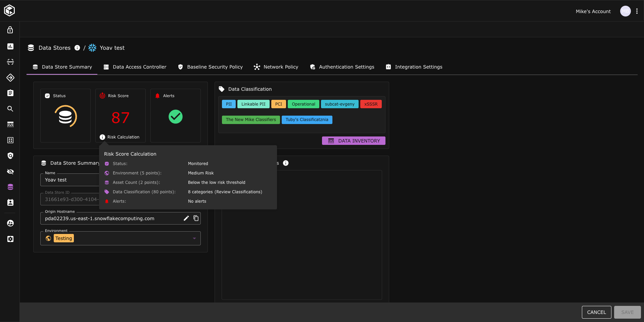Open the vertical three-dot account menu
The image size is (644, 322).
[x=637, y=11]
